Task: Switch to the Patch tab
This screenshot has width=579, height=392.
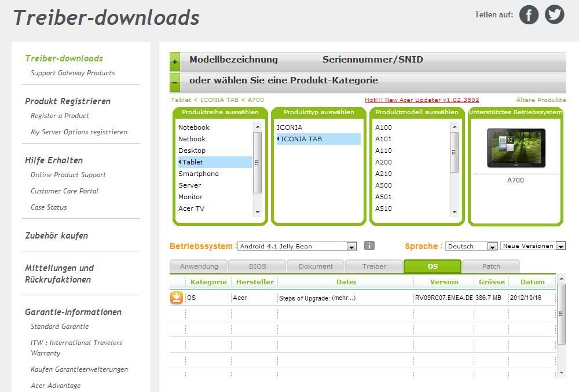Action: pos(491,266)
